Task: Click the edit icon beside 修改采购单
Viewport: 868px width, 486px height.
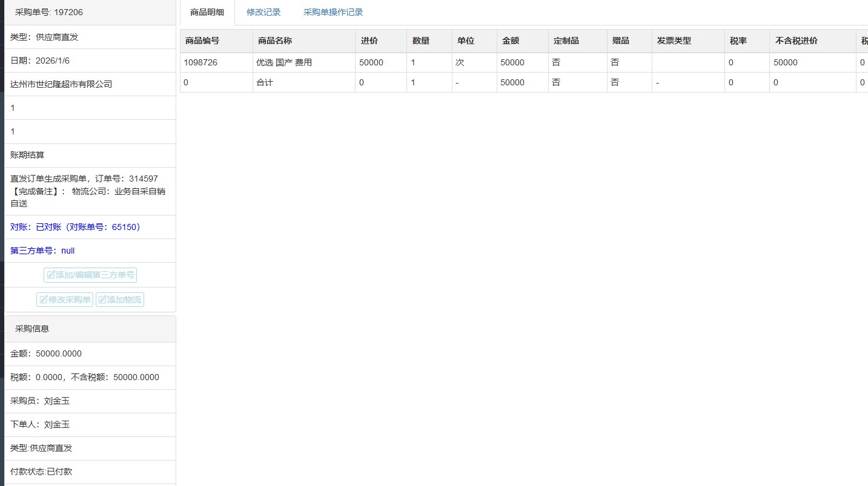Action: pyautogui.click(x=44, y=300)
